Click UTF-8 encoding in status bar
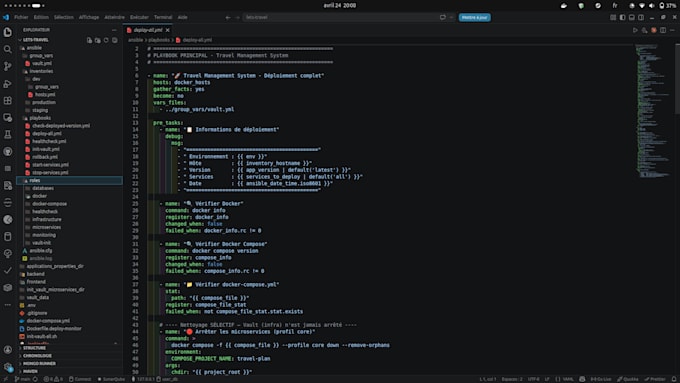 pos(534,379)
